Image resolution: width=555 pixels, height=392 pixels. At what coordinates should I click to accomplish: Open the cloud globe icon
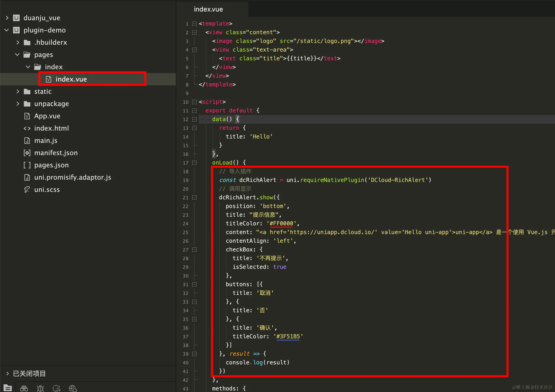pyautogui.click(x=73, y=388)
